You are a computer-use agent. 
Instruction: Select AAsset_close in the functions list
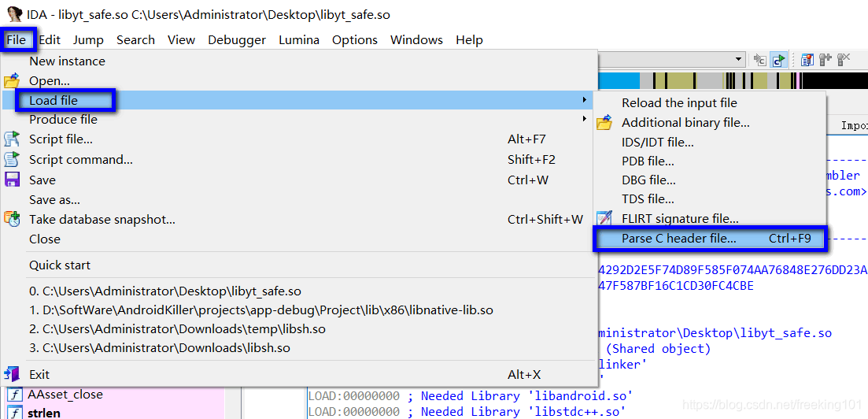pyautogui.click(x=65, y=395)
